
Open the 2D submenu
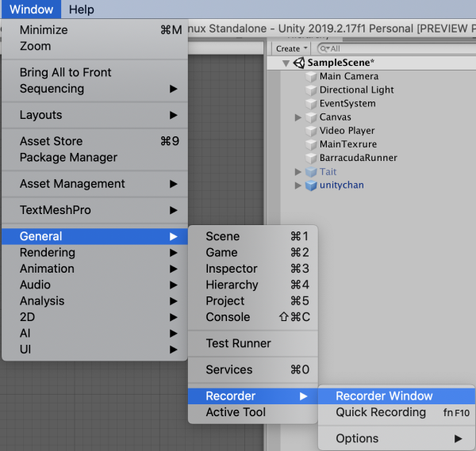(94, 317)
